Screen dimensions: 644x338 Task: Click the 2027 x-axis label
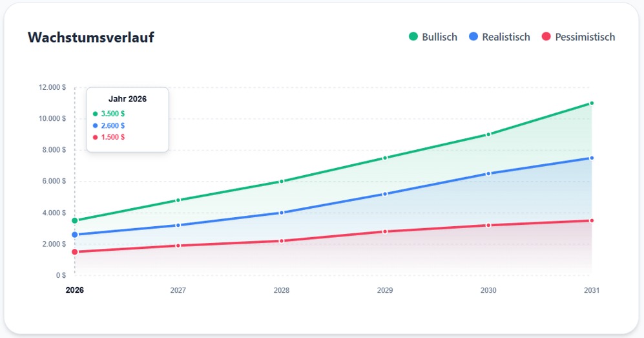(x=178, y=290)
